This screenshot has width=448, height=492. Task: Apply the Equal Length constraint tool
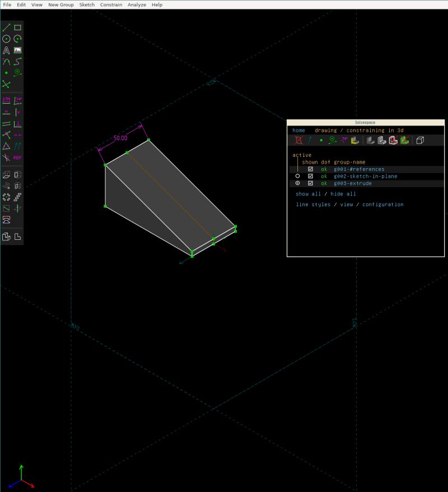[x=6, y=146]
